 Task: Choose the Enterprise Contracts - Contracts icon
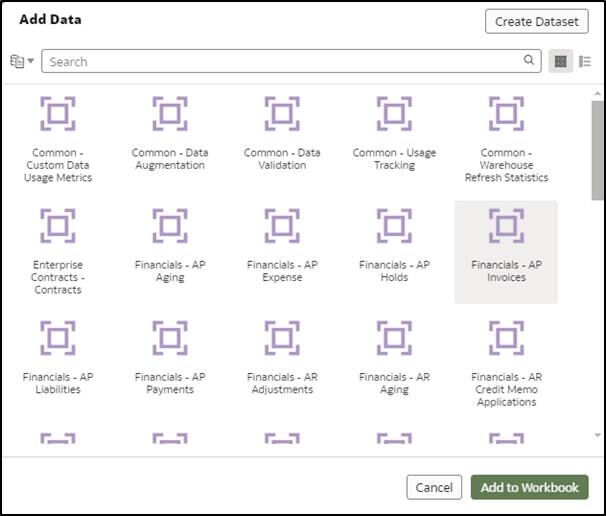point(58,226)
